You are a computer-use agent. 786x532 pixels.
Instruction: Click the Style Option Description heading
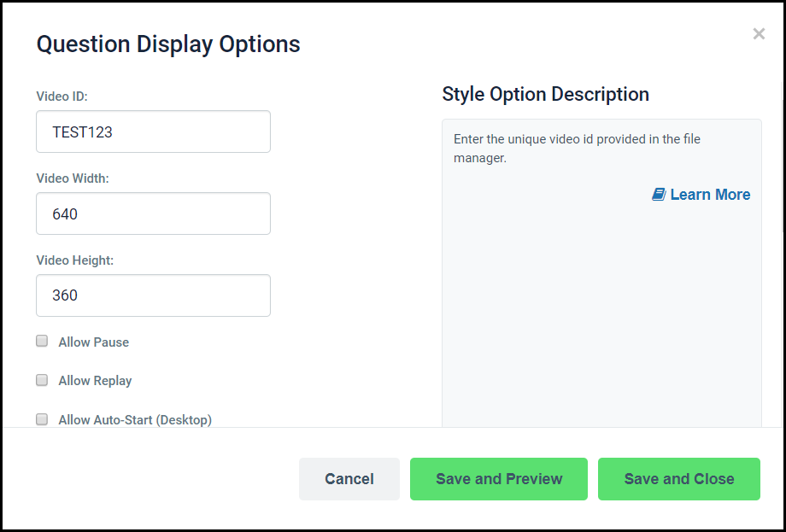(545, 94)
